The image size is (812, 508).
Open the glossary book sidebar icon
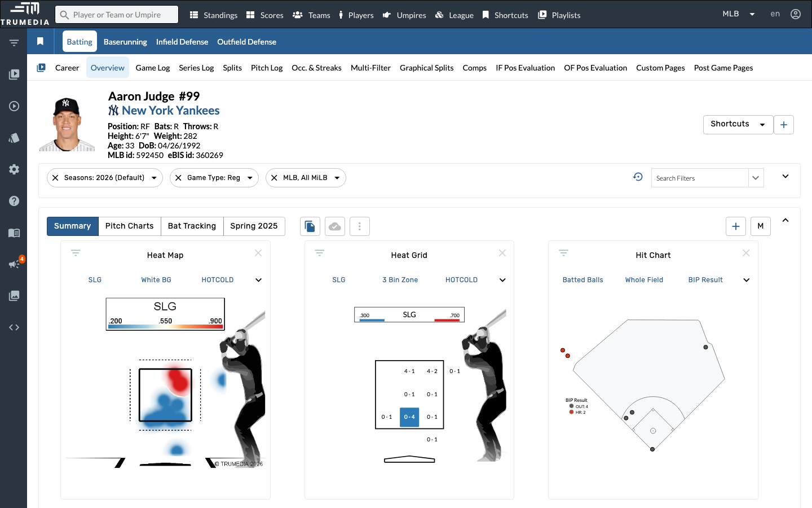(x=14, y=233)
